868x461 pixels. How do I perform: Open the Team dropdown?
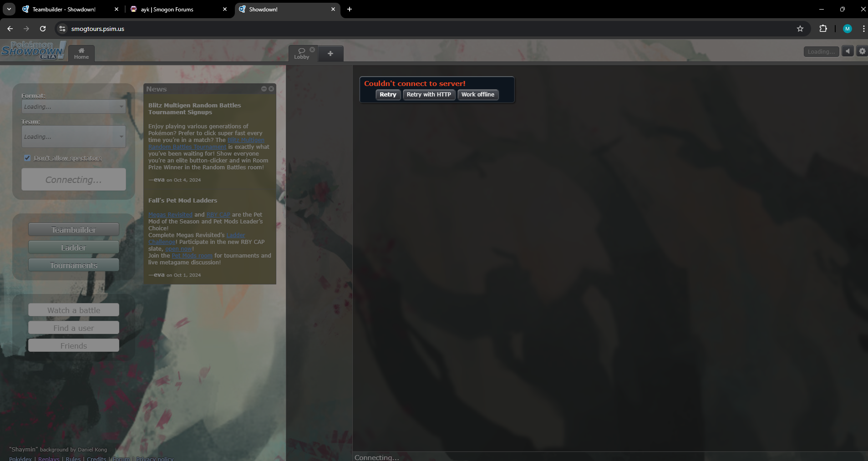(x=74, y=137)
